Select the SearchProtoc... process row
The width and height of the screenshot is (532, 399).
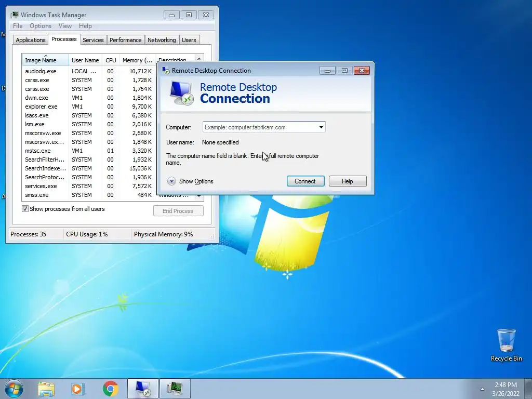(x=89, y=177)
